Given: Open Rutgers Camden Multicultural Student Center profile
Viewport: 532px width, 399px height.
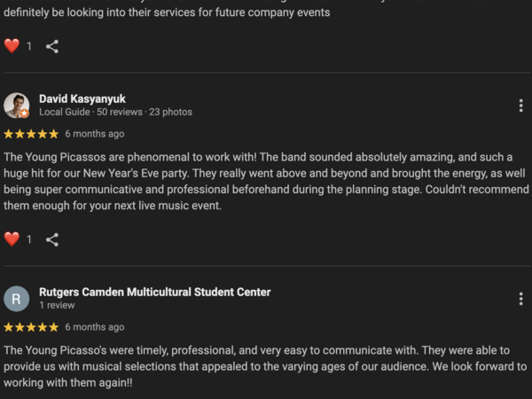Looking at the screenshot, I should (154, 292).
